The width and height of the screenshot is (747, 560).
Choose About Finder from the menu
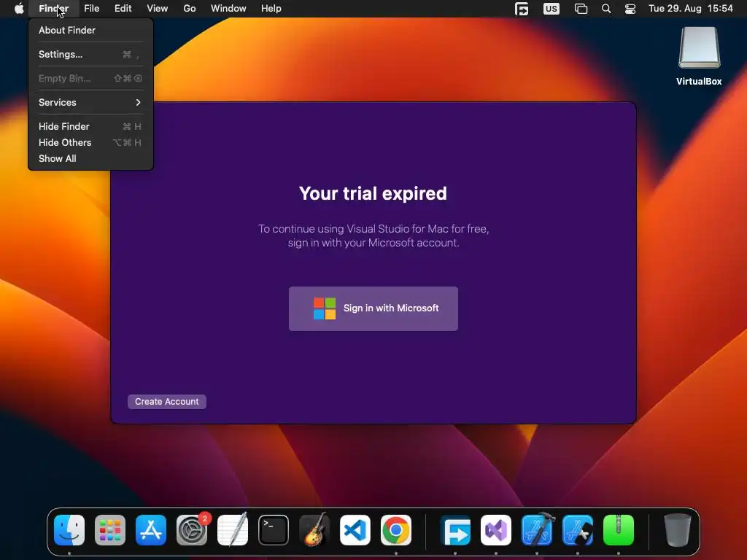pos(90,30)
